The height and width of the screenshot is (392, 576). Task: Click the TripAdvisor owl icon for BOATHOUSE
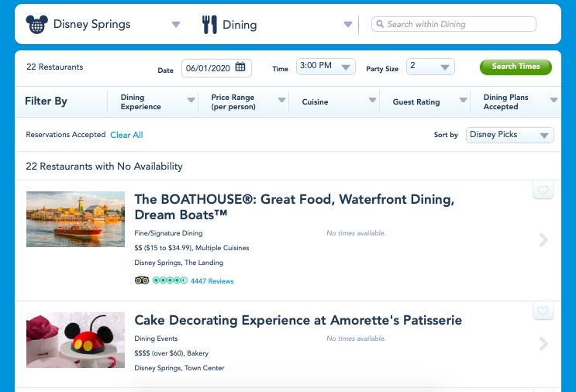coord(142,280)
